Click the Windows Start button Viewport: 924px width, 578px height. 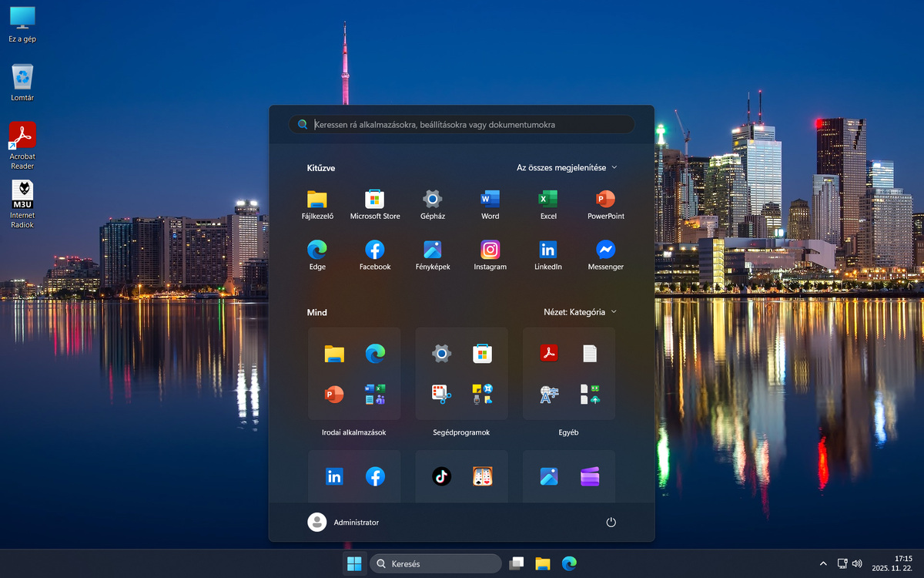point(354,563)
